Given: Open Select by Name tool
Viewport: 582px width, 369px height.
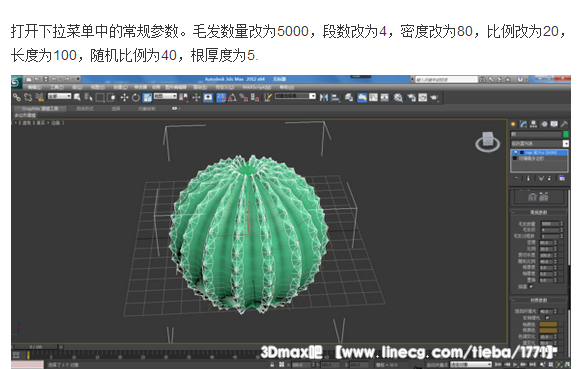Looking at the screenshot, I should (88, 97).
